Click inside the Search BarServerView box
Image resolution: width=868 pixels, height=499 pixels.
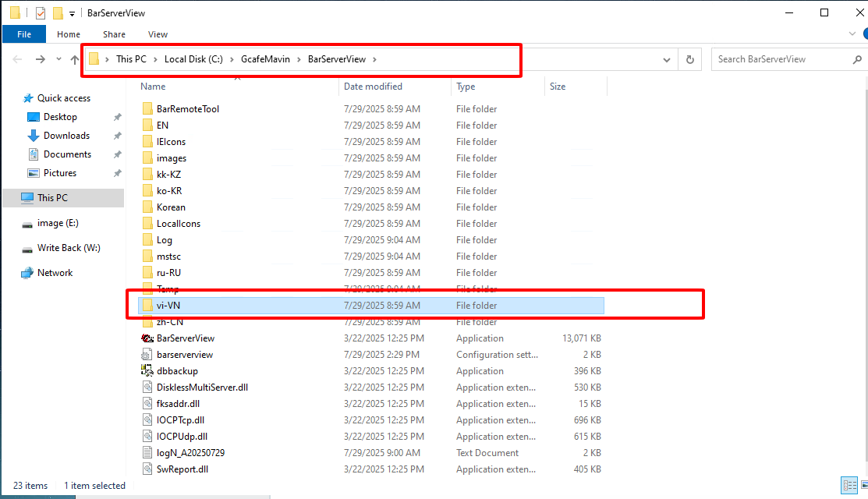780,59
